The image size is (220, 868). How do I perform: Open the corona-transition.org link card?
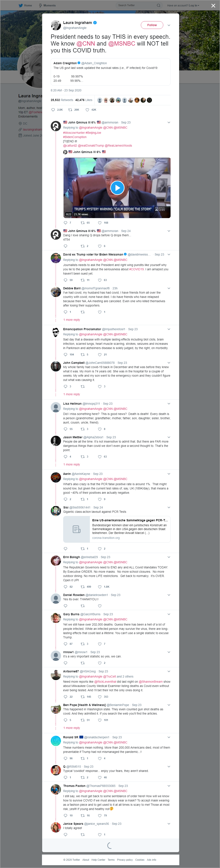[x=117, y=529]
